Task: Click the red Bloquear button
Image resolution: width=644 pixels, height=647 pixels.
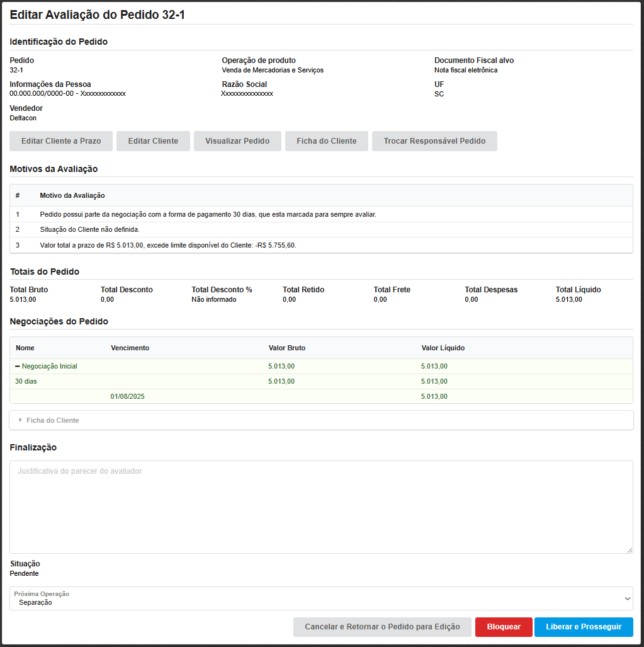Action: 504,627
